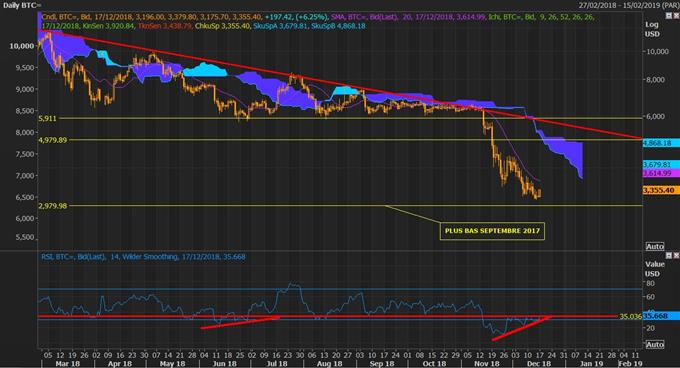The height and width of the screenshot is (368, 680).
Task: Click the SkuSpB 4,868.18 legend value
Action: (338, 26)
